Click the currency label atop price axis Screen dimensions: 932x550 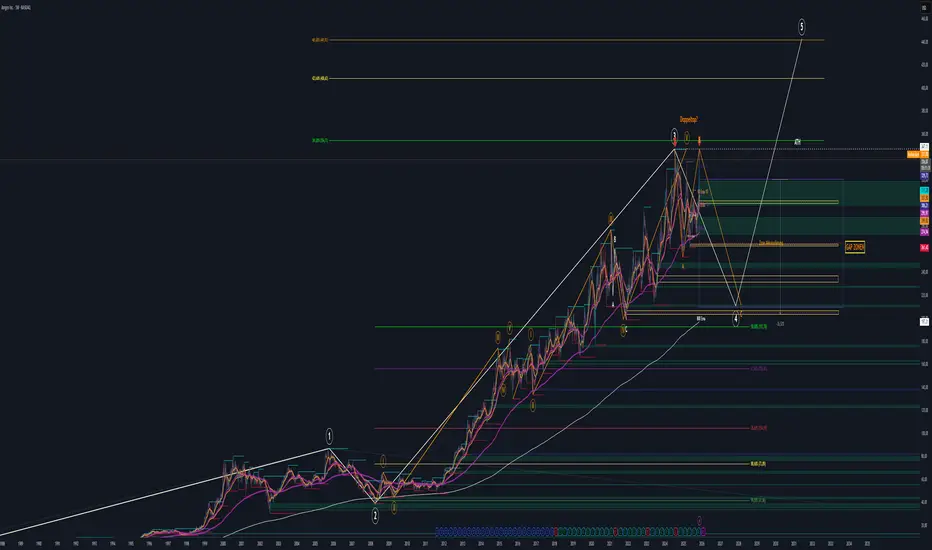tap(924, 8)
